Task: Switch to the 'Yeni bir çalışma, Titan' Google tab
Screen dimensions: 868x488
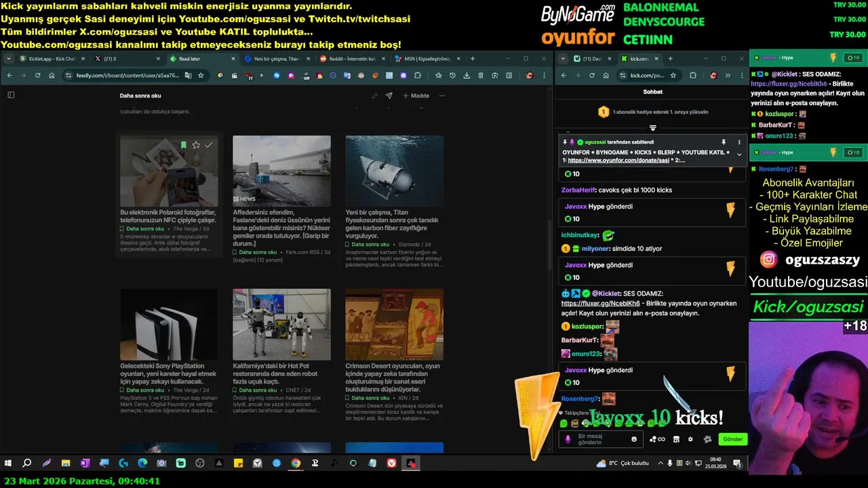Action: coord(276,59)
